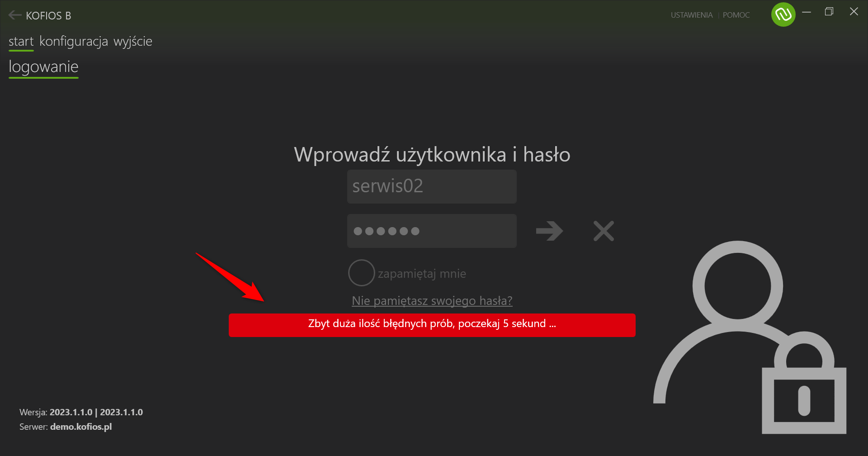The image size is (868, 456).
Task: Focus the username field containing serwis02
Action: [x=432, y=186]
